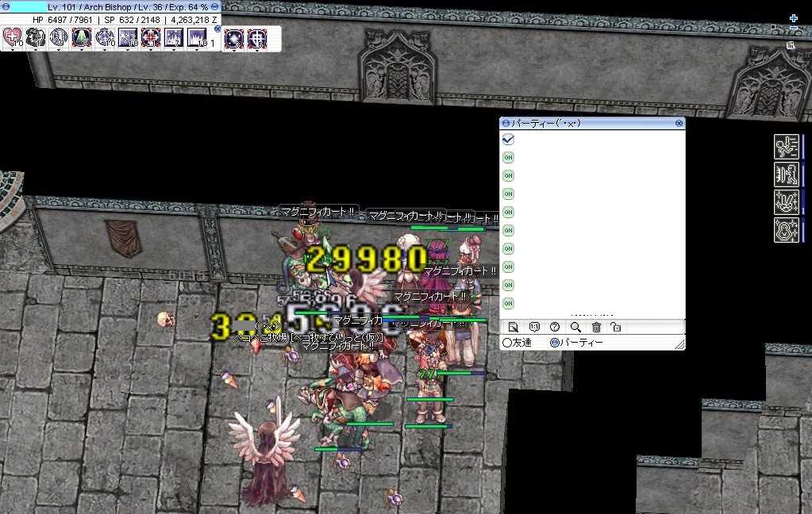
Task: Cast the white diamond sparkle skill
Action: tap(234, 39)
